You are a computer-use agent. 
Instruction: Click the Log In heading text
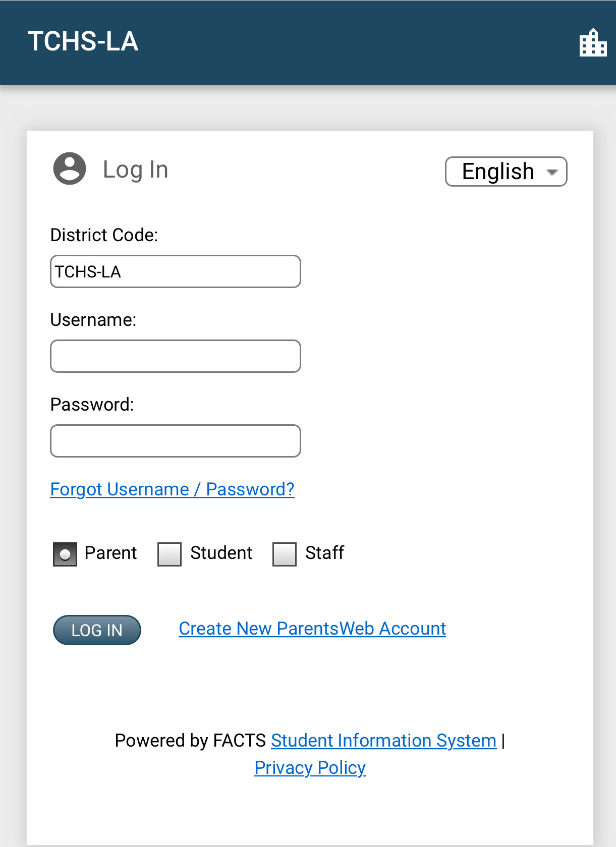[x=135, y=170]
